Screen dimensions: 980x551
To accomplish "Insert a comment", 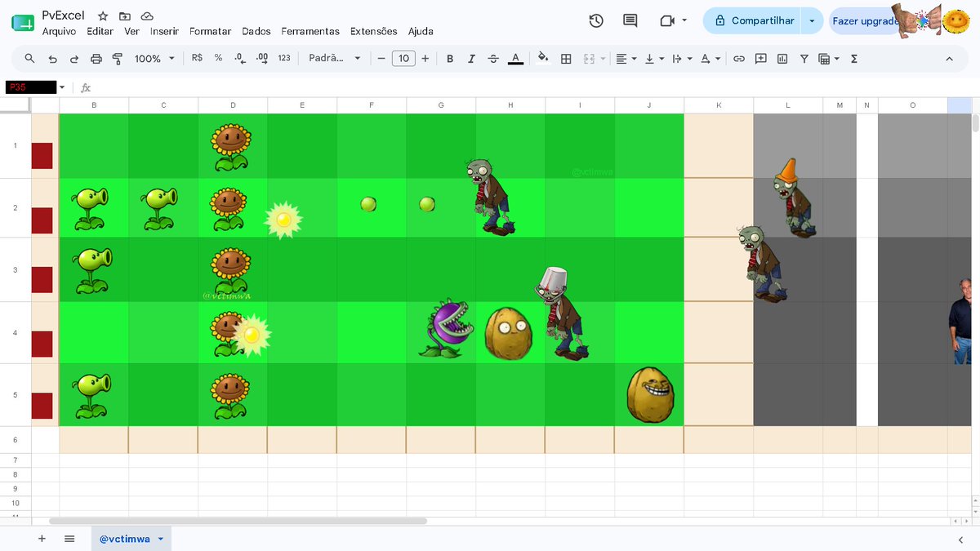I will (761, 59).
